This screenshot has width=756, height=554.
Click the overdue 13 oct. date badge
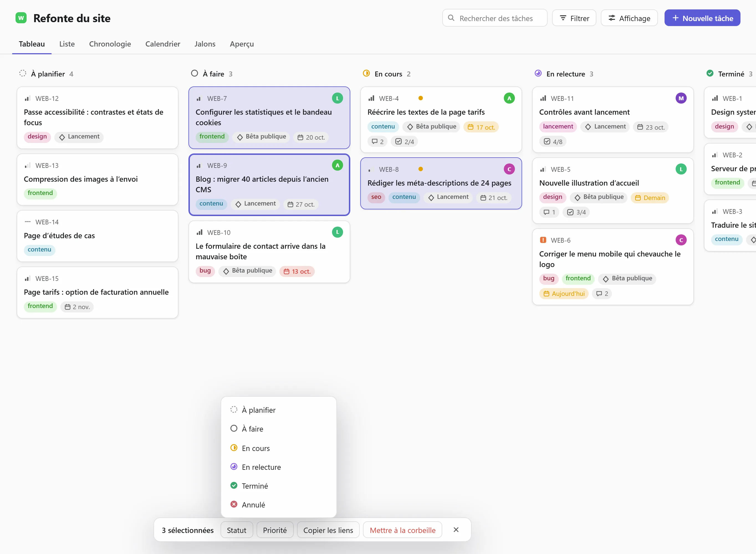click(x=297, y=272)
